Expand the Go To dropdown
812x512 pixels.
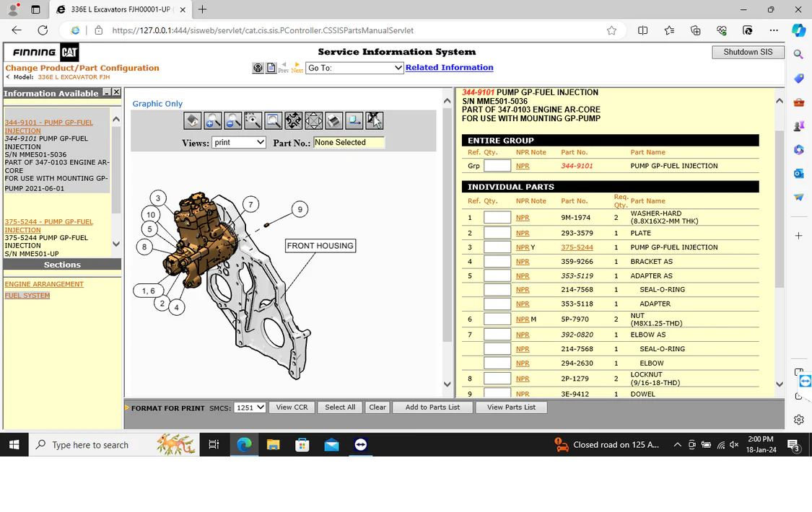(354, 68)
